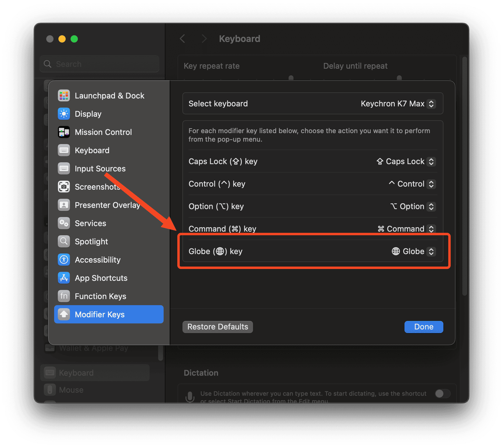Select the Function Keys category
The image size is (503, 448).
click(109, 296)
